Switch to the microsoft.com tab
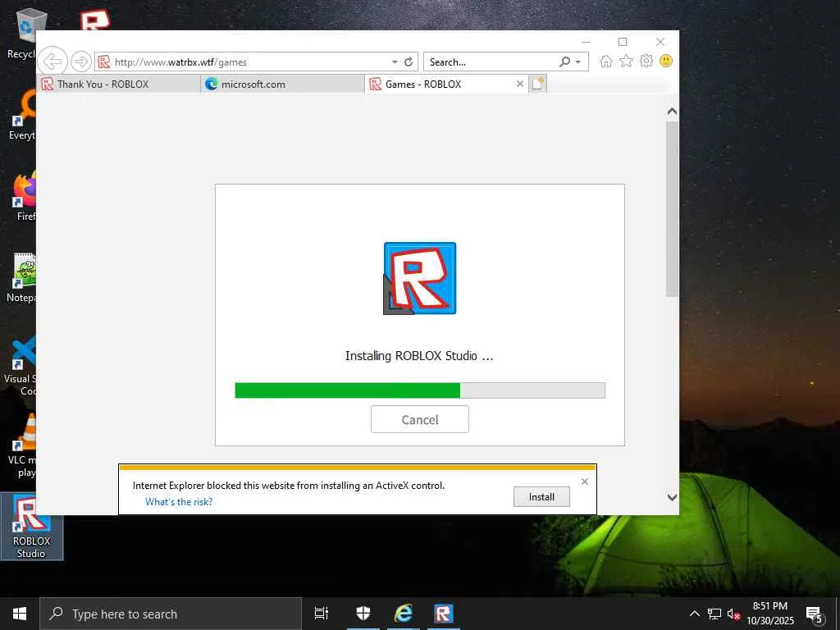 [x=282, y=84]
